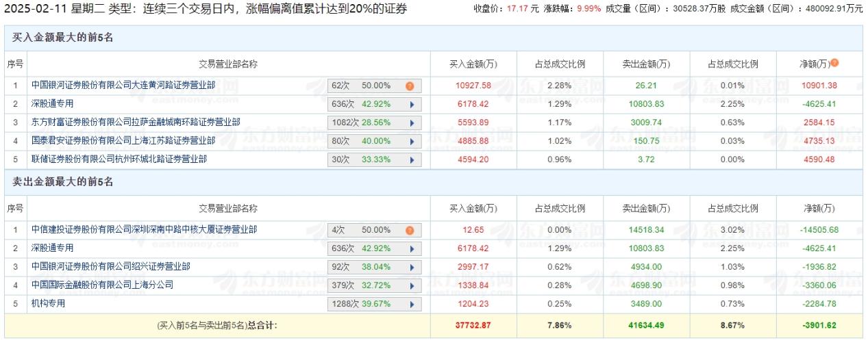Open 中信建投深圳深南中路中核大厦 branch link
This screenshot has width=868, height=349.
(144, 230)
